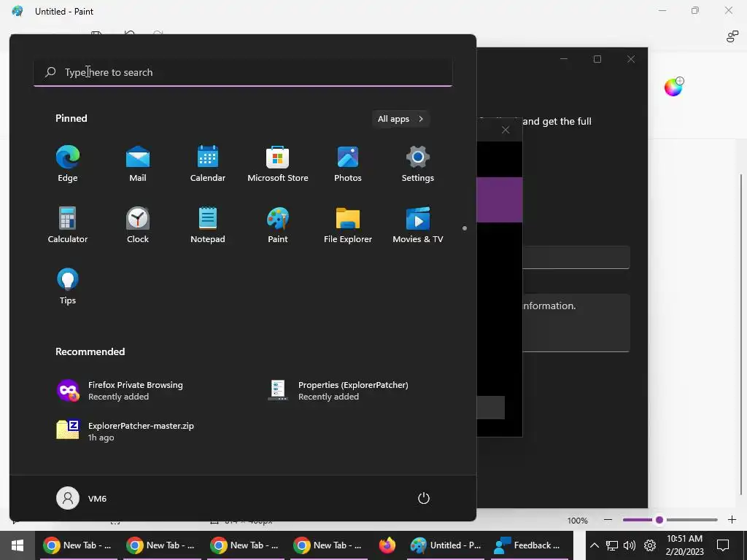The image size is (747, 560).
Task: Open the volume tray icon
Action: pos(630,545)
